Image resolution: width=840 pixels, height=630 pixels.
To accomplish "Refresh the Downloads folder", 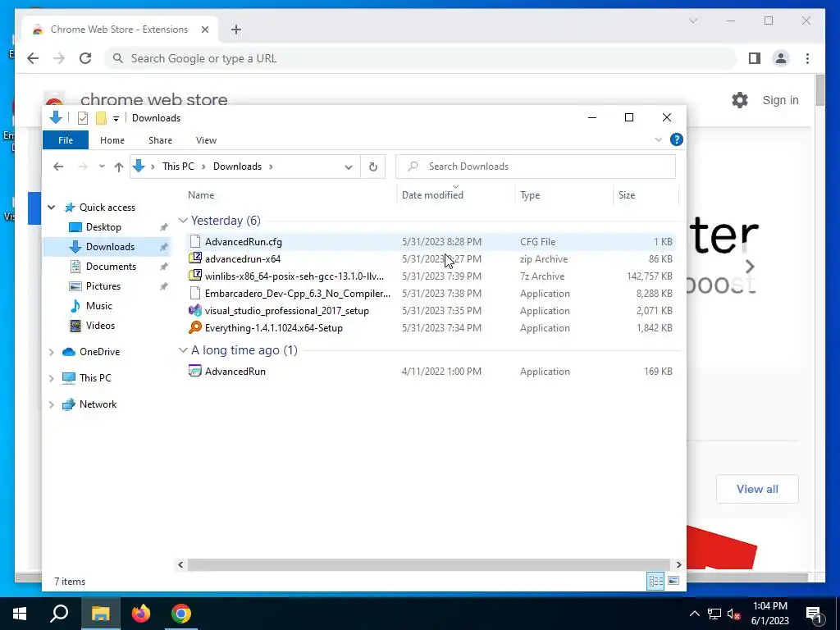I will 373,167.
